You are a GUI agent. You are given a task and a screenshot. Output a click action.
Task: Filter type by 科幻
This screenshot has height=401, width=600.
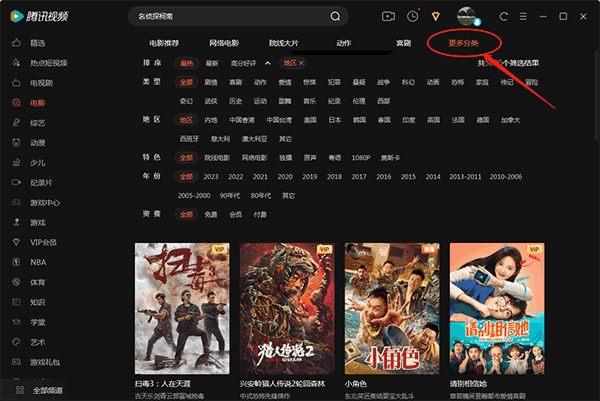[408, 82]
